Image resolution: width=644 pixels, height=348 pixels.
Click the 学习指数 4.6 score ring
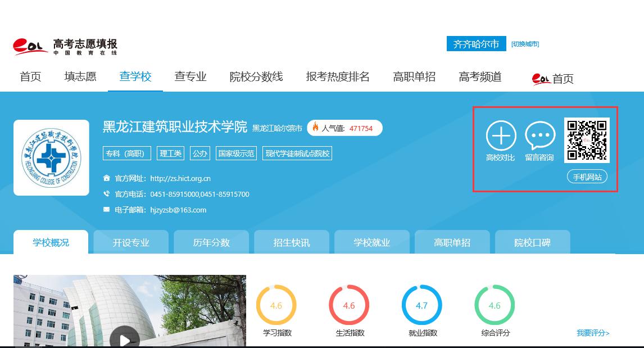coord(276,305)
